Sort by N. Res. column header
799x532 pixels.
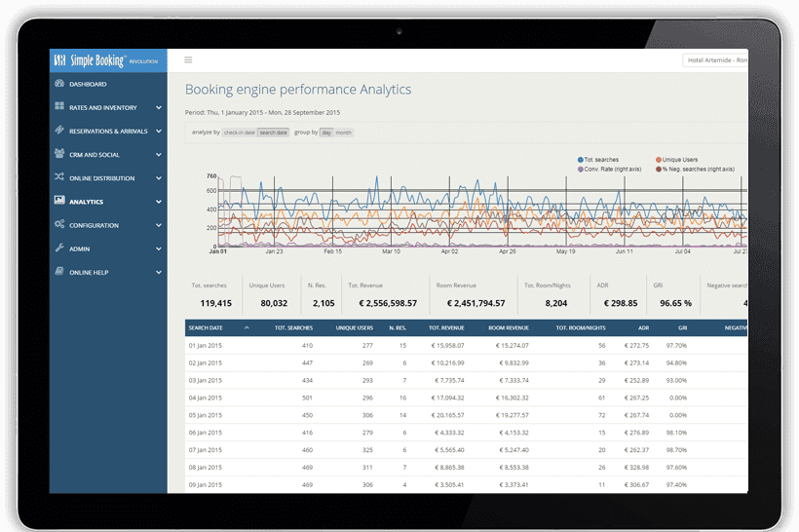[x=398, y=328]
